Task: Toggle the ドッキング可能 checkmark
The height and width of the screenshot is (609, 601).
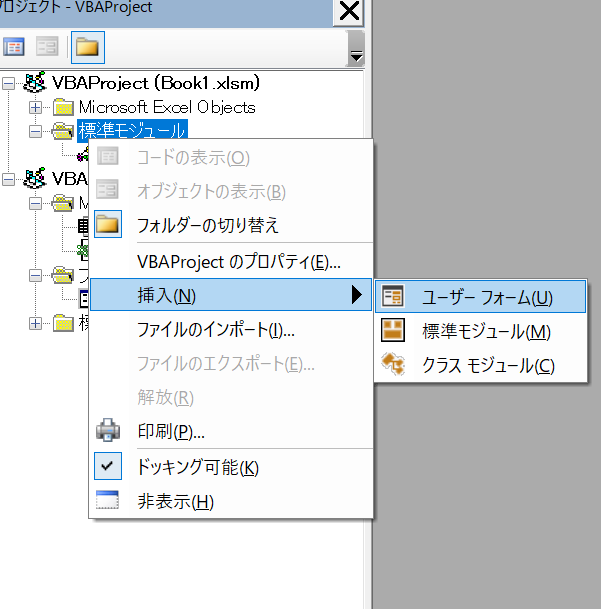Action: pyautogui.click(x=107, y=467)
